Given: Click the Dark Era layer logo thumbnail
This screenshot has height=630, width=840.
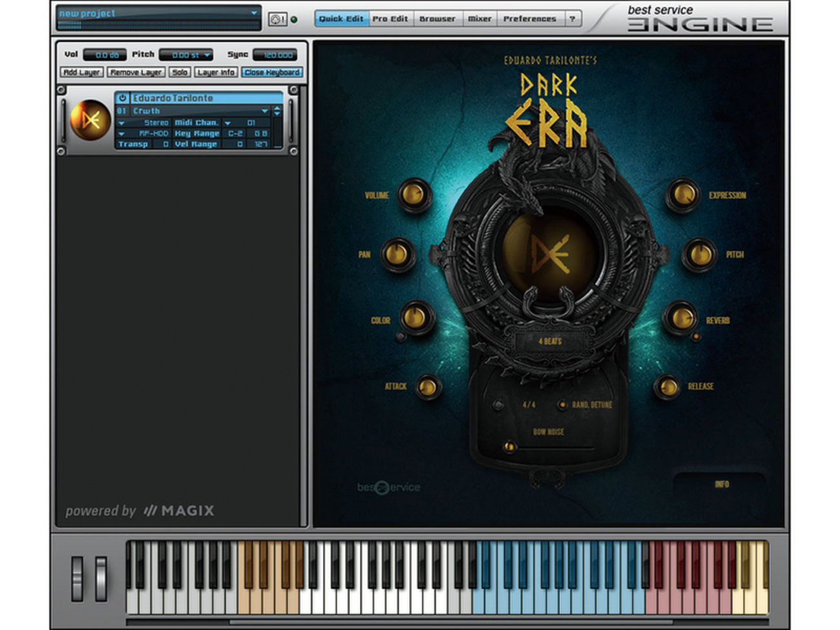Looking at the screenshot, I should click(90, 120).
